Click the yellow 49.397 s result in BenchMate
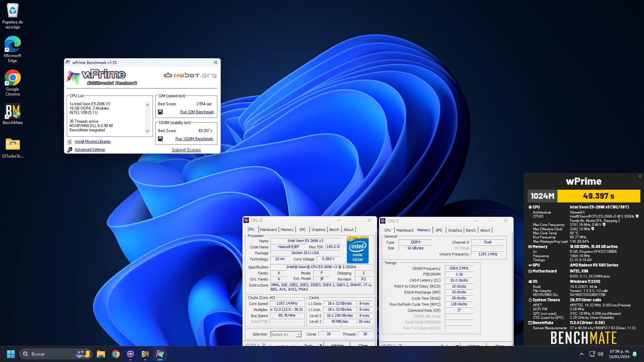This screenshot has height=362, width=644. (599, 196)
